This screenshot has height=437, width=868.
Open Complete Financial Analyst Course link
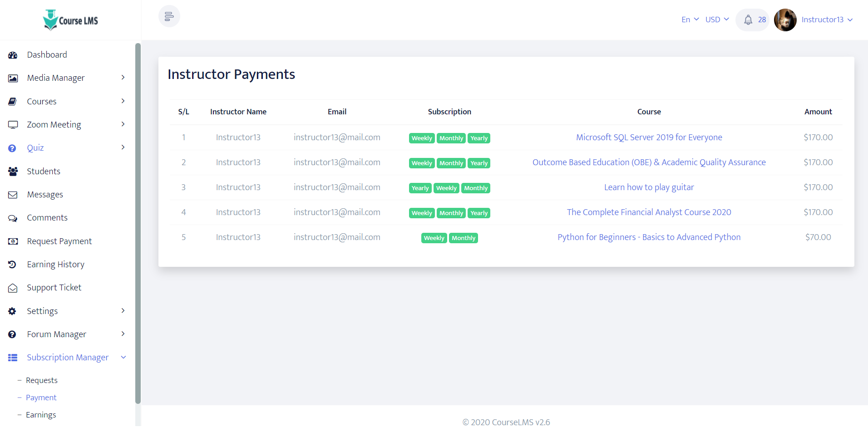(649, 212)
